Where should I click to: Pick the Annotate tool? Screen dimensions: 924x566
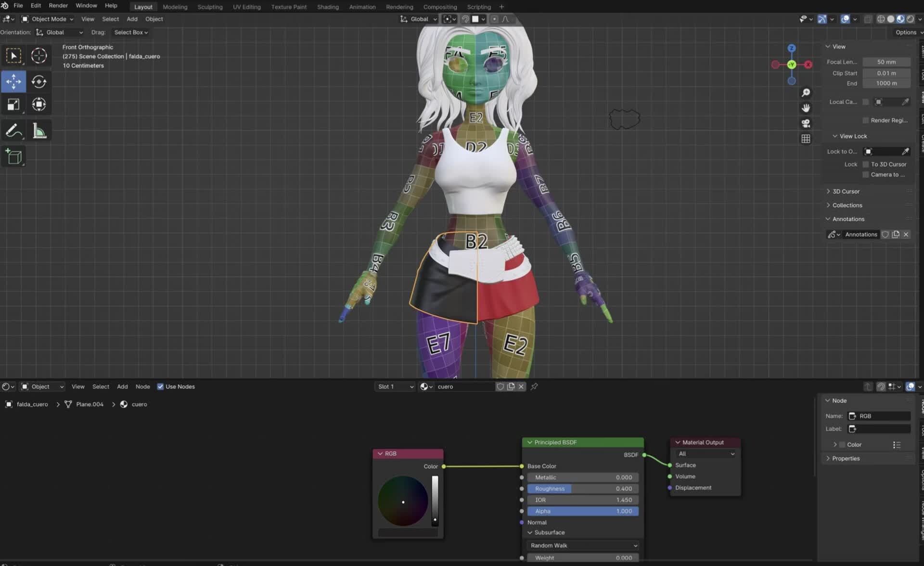[13, 130]
